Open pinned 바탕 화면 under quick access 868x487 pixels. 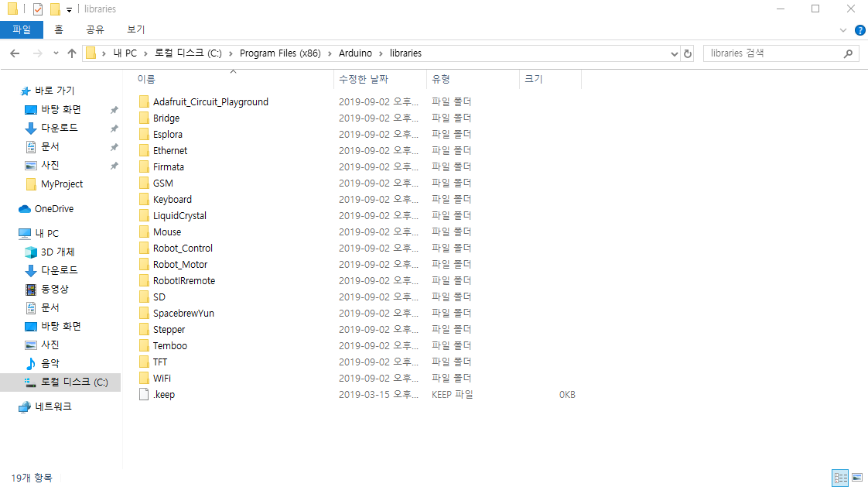(x=53, y=110)
